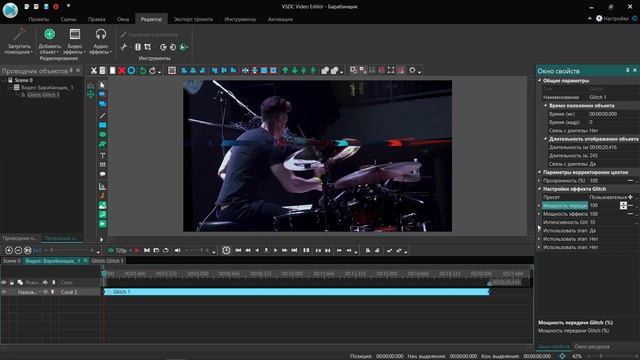Toggle eye visibility on Слой 2 row
This screenshot has width=640, height=360.
(x=4, y=292)
